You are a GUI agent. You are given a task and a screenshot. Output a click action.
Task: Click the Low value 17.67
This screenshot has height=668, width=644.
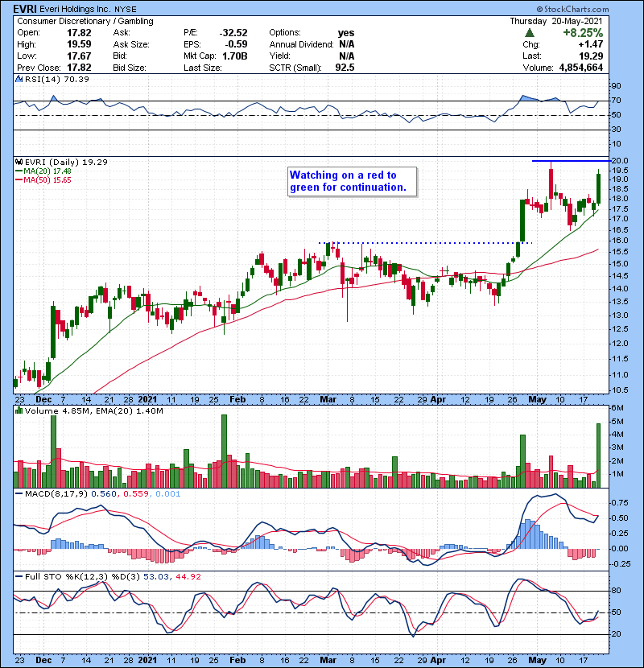click(x=79, y=56)
